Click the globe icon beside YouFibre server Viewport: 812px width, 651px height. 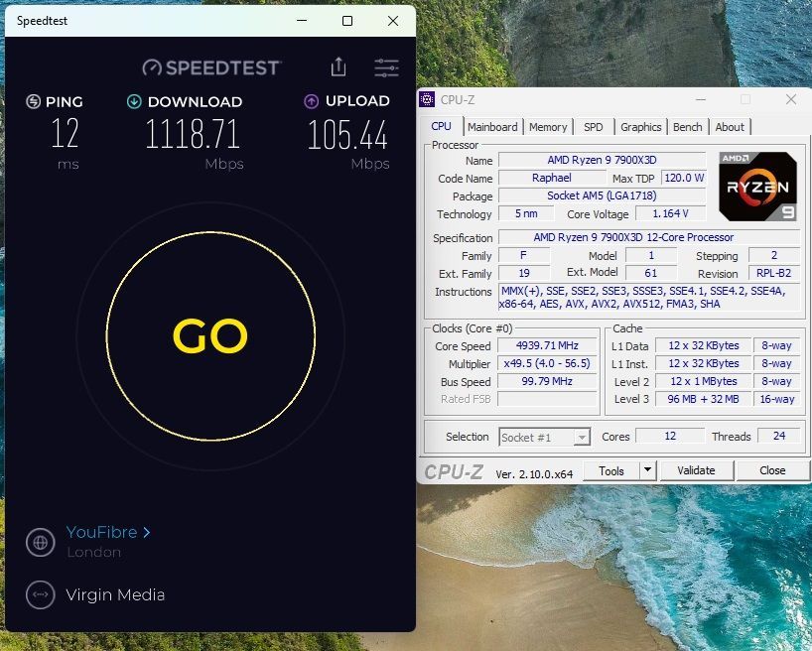click(x=41, y=542)
